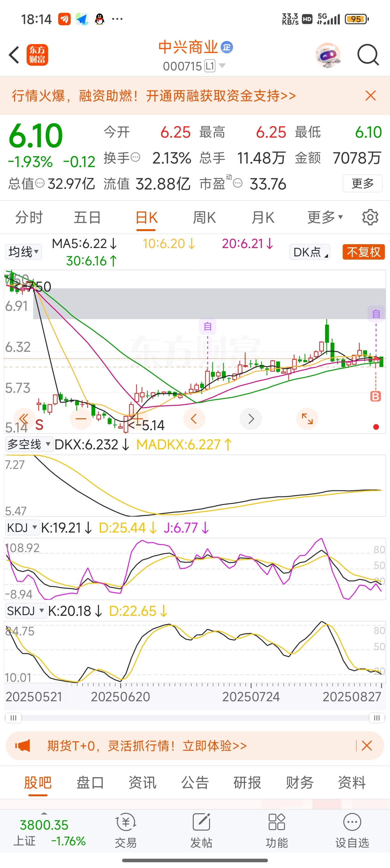
Task: Open the 多空线 indicator dropdown
Action: 29,445
